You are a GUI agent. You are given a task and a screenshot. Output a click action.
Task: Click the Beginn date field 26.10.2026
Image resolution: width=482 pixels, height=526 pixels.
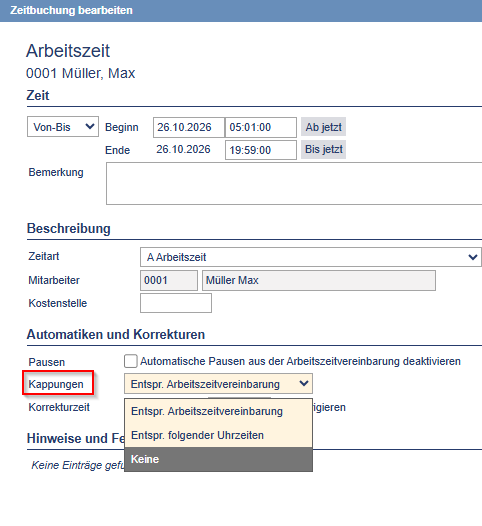(189, 127)
